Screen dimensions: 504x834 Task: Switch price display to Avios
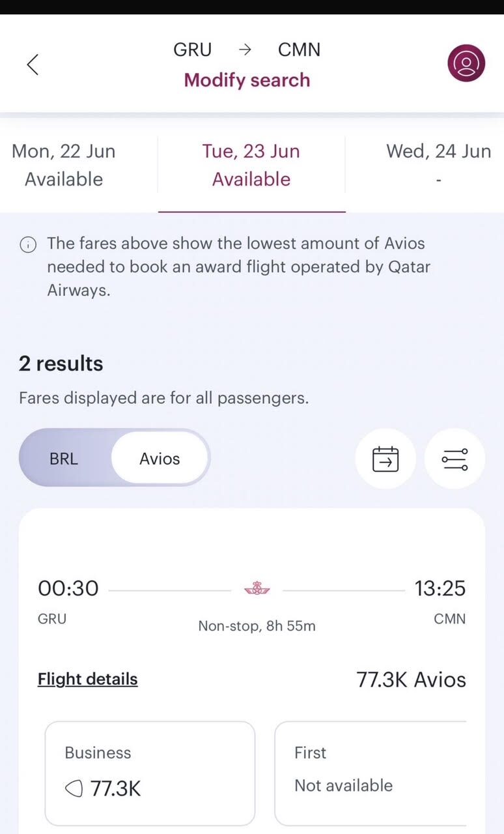160,459
